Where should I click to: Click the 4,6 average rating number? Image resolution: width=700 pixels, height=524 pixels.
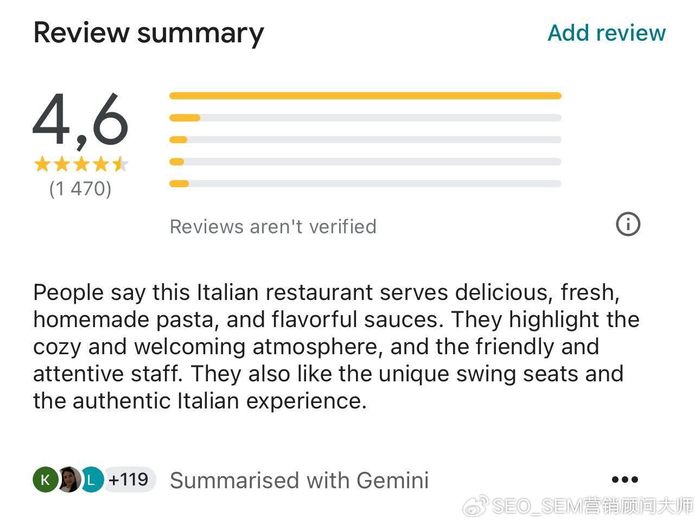(x=81, y=119)
